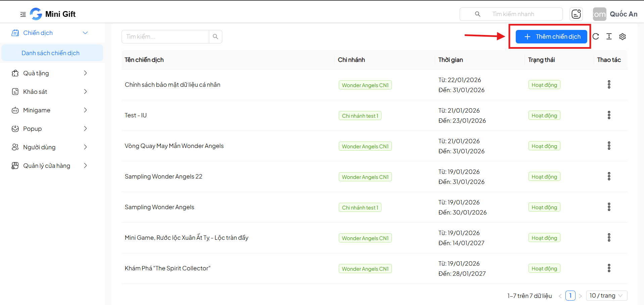Click the Mini Gift title text

(60, 14)
